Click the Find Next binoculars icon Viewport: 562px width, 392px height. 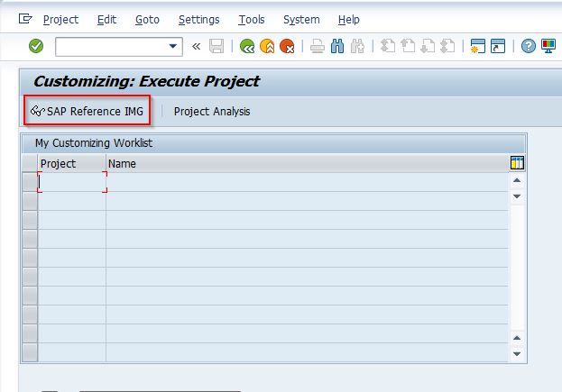(x=357, y=46)
